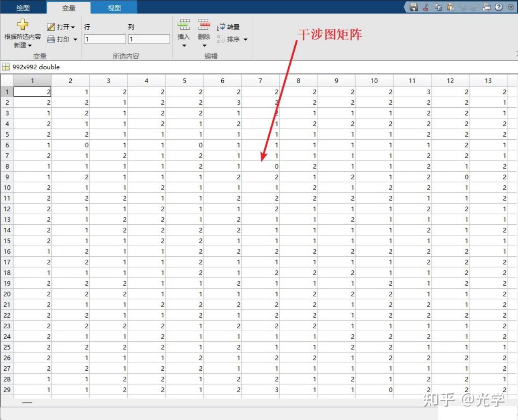Click the 插入 (Insert) icon in the 编辑 group

184,25
